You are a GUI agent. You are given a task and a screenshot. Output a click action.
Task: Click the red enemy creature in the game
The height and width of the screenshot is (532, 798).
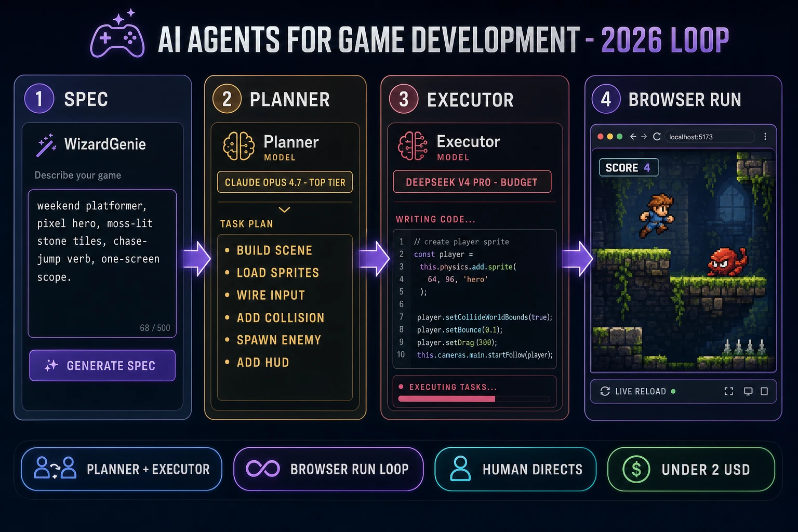[x=727, y=262]
